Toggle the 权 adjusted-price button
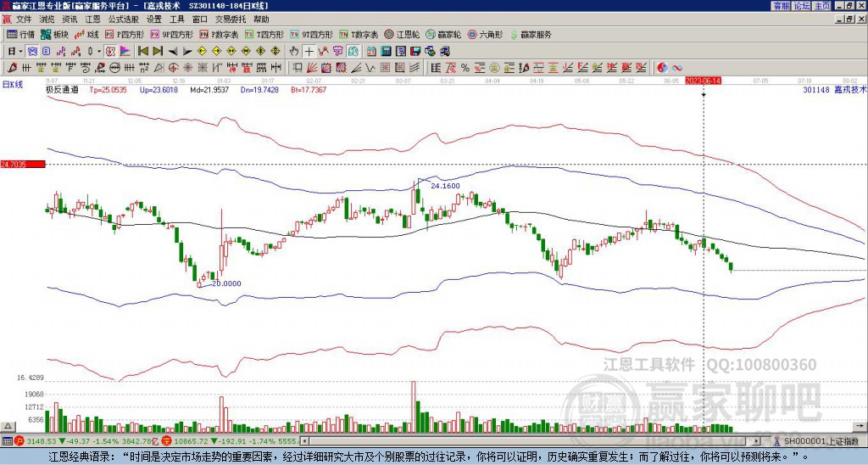This screenshot has height=465, width=868. click(110, 52)
